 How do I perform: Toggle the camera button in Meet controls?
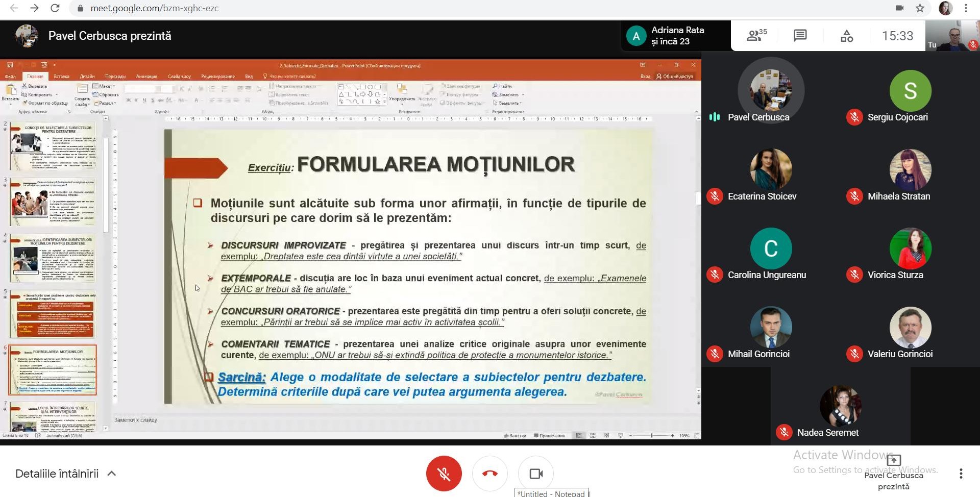point(536,474)
